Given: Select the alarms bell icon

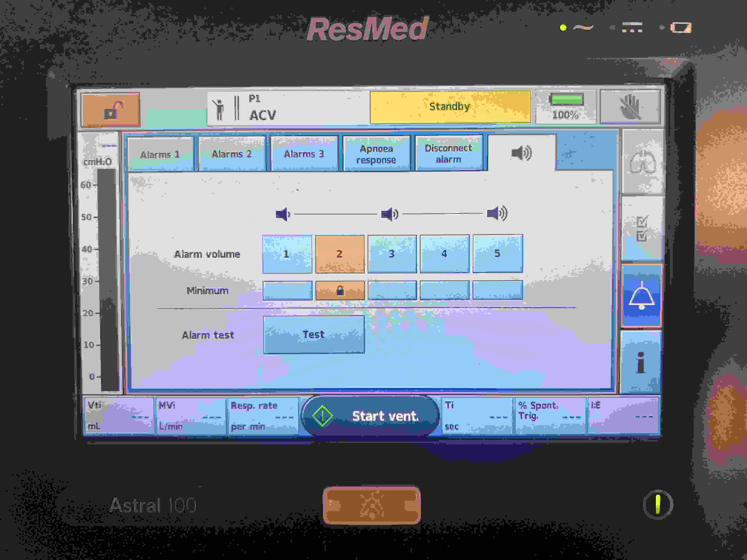Looking at the screenshot, I should click(641, 295).
